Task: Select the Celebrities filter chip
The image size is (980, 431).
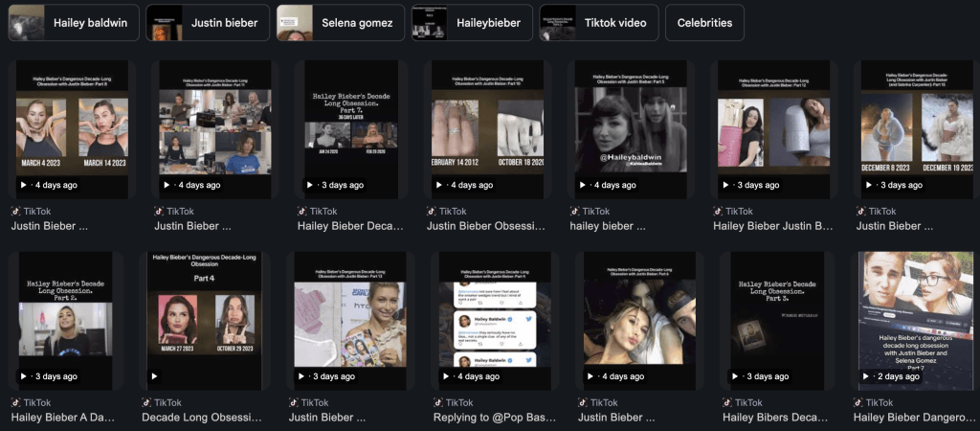Action: pos(704,23)
